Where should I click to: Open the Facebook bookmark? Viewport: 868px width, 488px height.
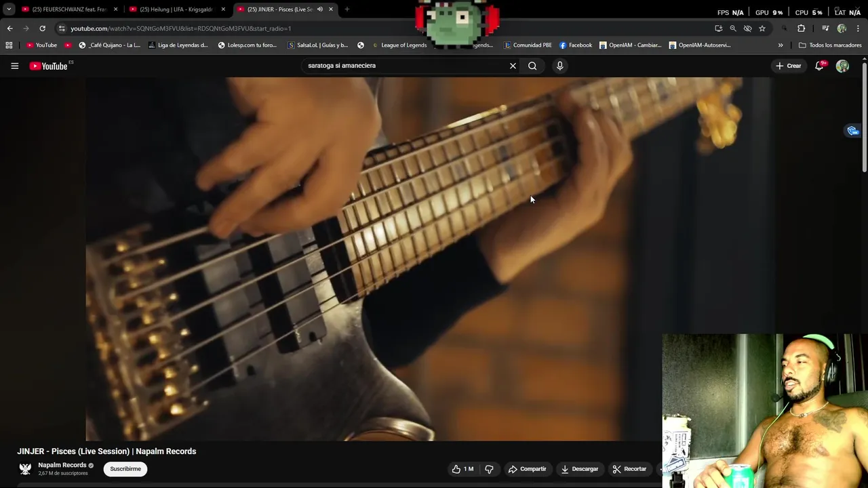(x=576, y=45)
